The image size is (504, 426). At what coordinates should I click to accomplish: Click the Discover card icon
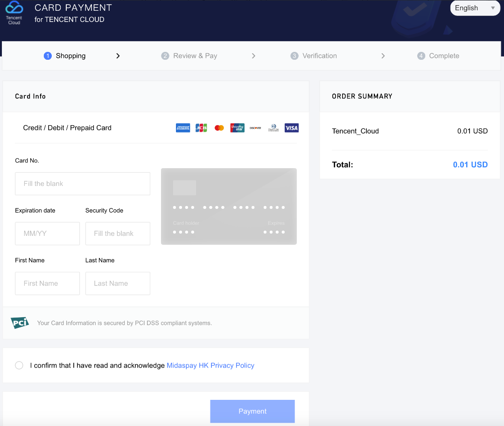(x=255, y=128)
